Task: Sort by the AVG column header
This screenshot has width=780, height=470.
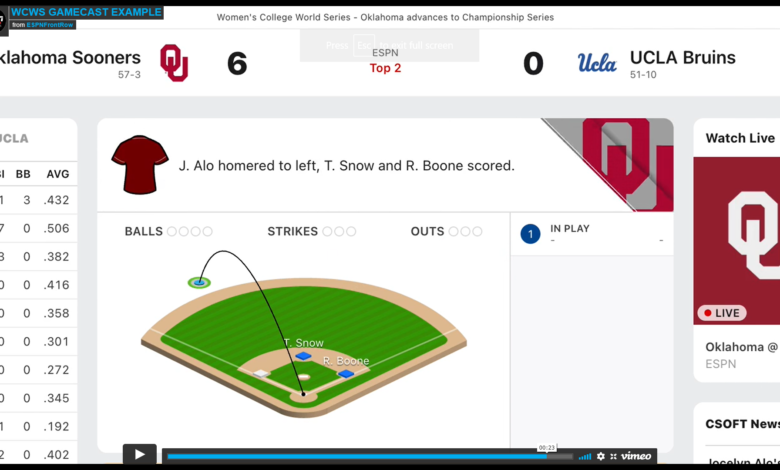Action: [x=58, y=174]
